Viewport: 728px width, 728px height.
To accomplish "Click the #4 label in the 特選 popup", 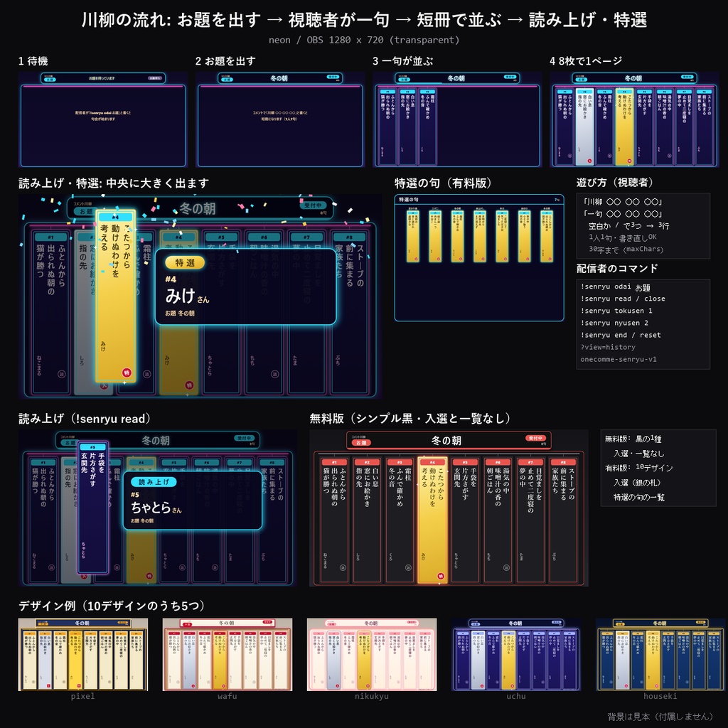I will coord(171,279).
